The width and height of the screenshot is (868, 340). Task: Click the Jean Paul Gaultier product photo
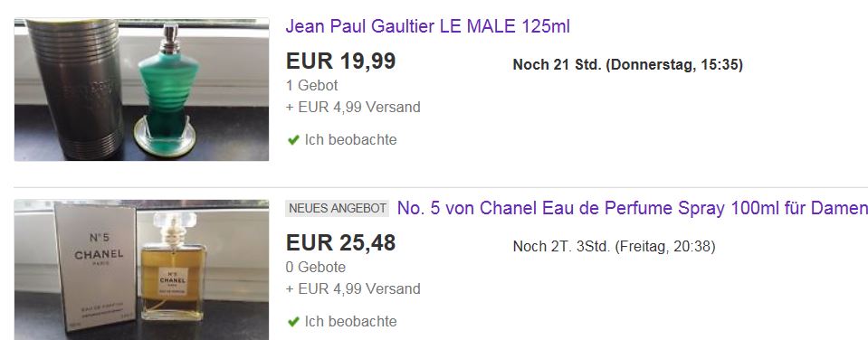point(142,90)
